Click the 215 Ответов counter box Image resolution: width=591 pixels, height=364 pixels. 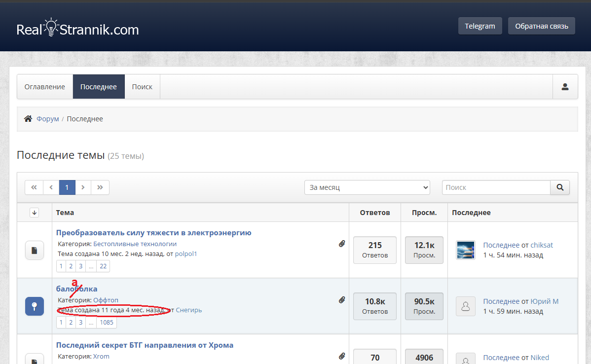point(375,250)
